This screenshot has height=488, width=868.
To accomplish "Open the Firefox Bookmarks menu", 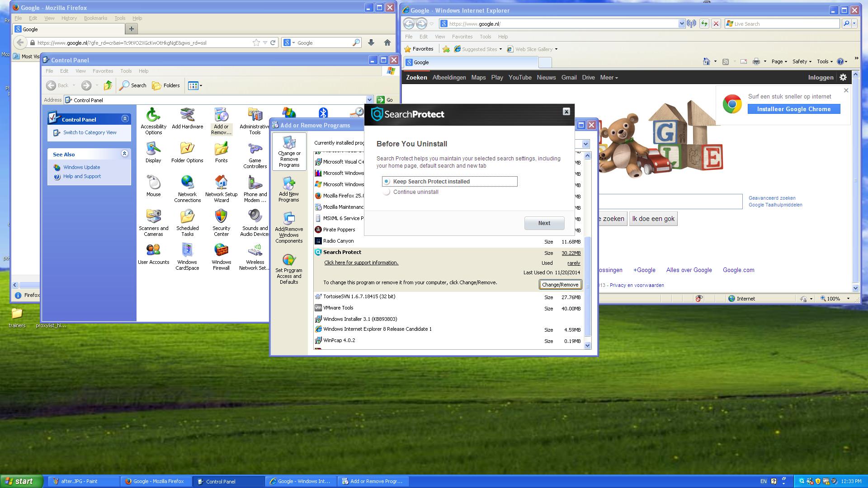I will click(x=95, y=19).
